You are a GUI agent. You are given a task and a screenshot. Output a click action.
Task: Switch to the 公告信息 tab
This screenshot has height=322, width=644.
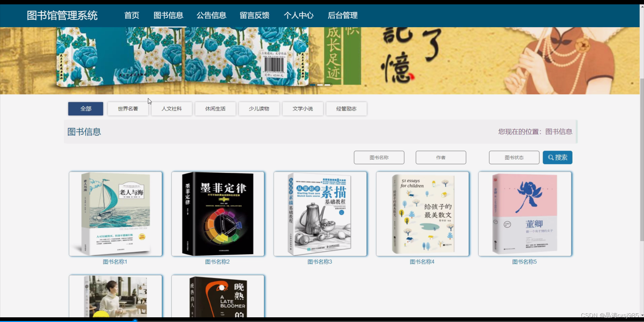tap(211, 15)
